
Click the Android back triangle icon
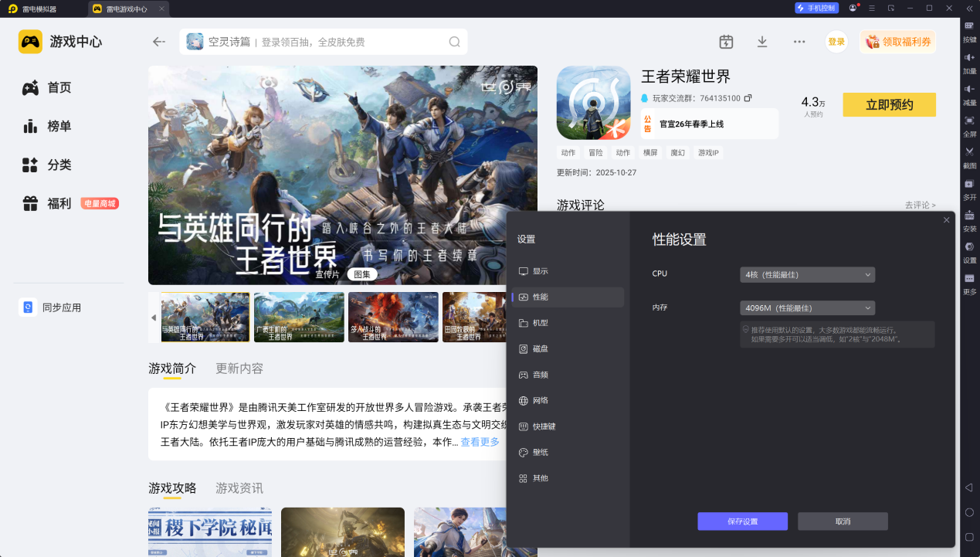[x=969, y=487]
